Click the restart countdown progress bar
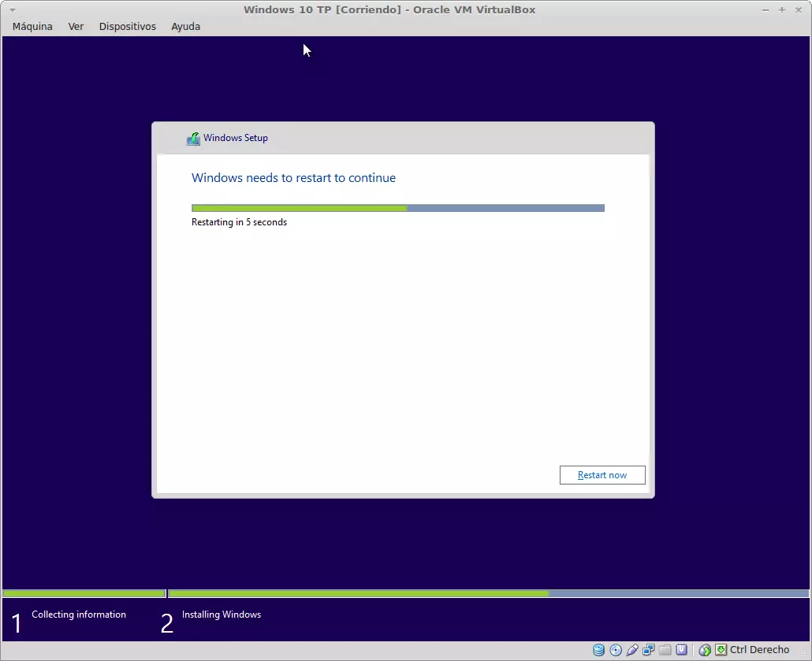Screen dimensions: 812x661 [397, 208]
